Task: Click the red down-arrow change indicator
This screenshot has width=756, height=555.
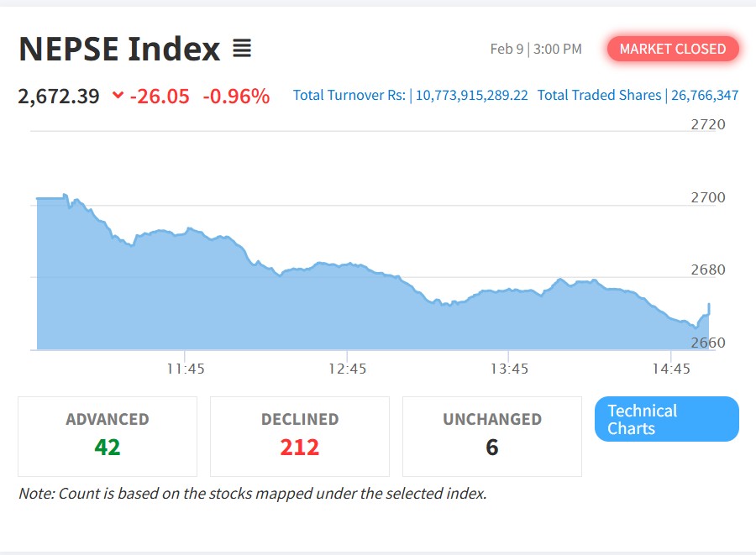Action: [118, 96]
